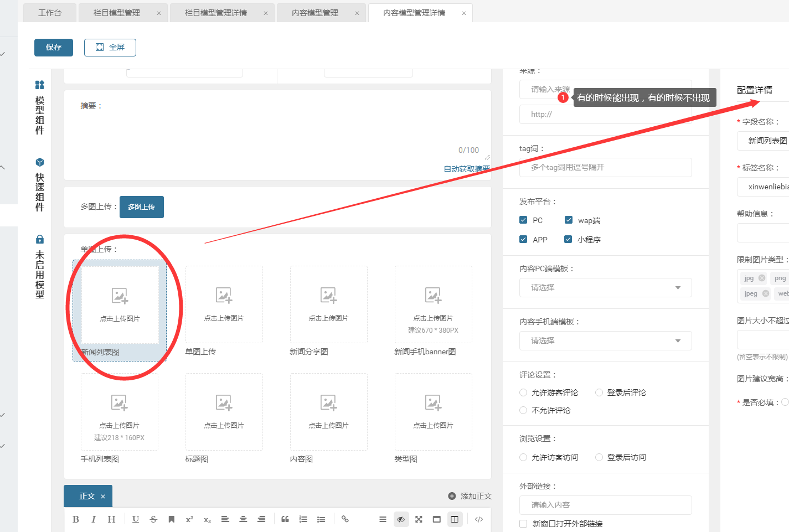The width and height of the screenshot is (789, 532).
Task: Switch to the 工作台 tab
Action: pyautogui.click(x=50, y=13)
